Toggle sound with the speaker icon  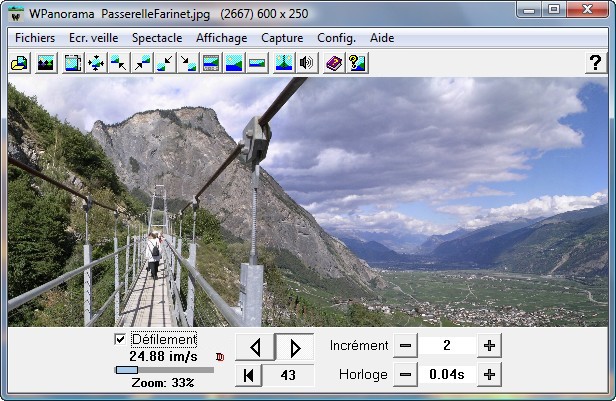pos(306,63)
